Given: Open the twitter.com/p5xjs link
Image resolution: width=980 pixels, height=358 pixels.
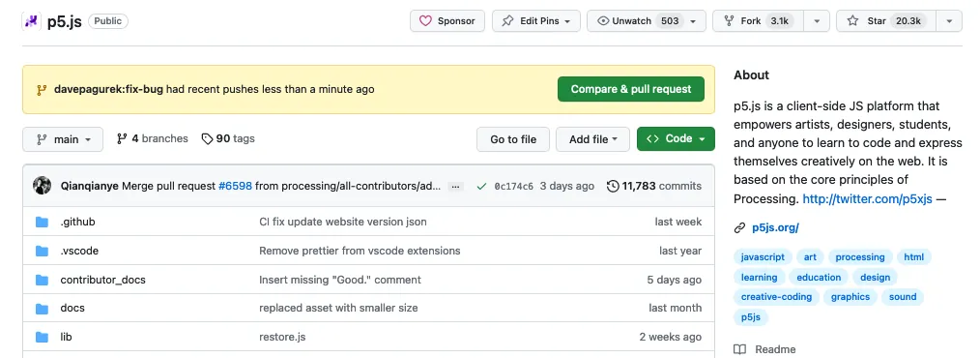Looking at the screenshot, I should point(867,199).
